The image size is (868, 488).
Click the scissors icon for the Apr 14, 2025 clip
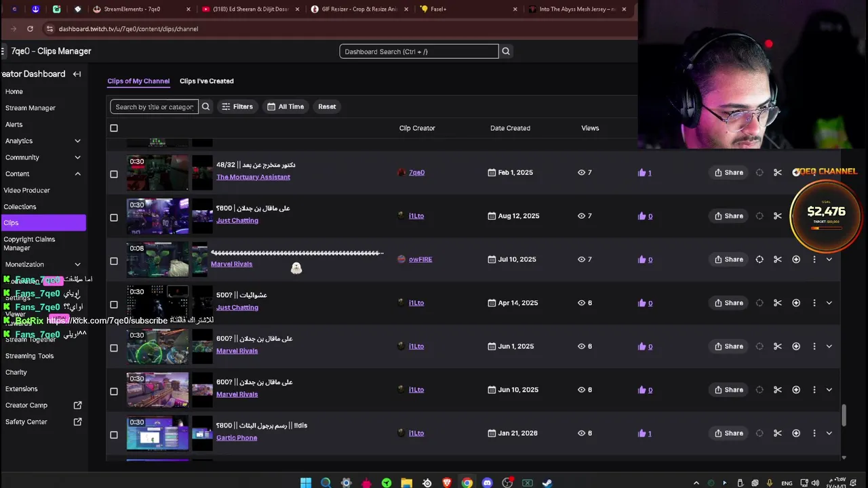coord(778,303)
